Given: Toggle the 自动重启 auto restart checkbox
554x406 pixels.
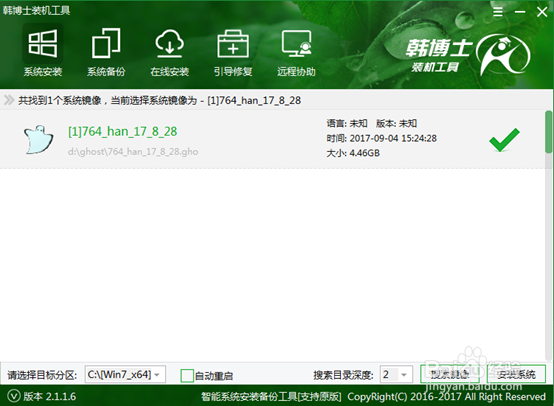Looking at the screenshot, I should (x=187, y=376).
